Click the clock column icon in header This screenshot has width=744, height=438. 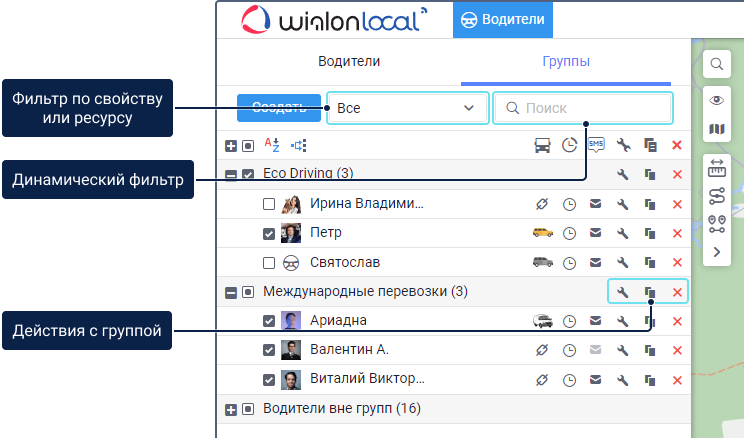(569, 145)
